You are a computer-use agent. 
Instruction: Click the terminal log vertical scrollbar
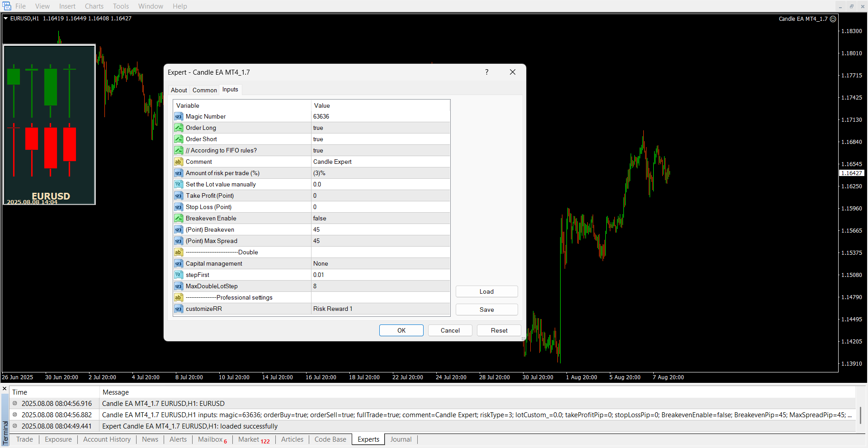coord(860,415)
